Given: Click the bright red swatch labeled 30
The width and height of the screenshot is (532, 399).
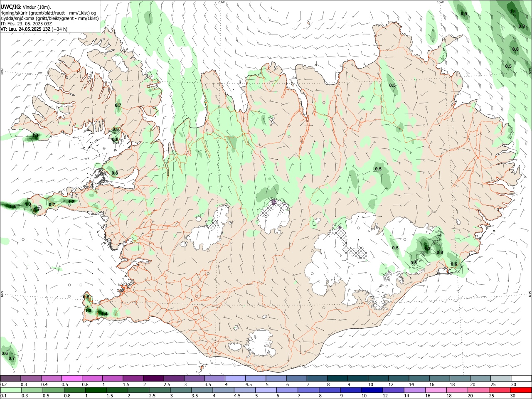Looking at the screenshot, I should tap(521, 390).
